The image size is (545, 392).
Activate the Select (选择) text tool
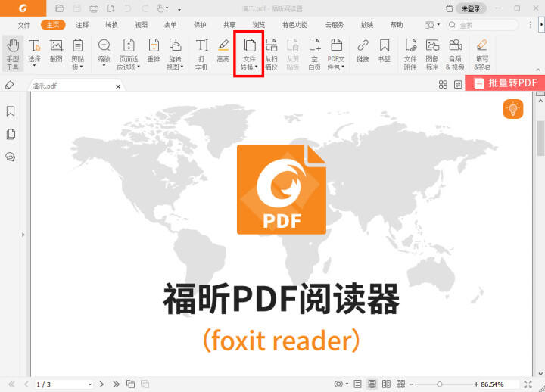(34, 53)
